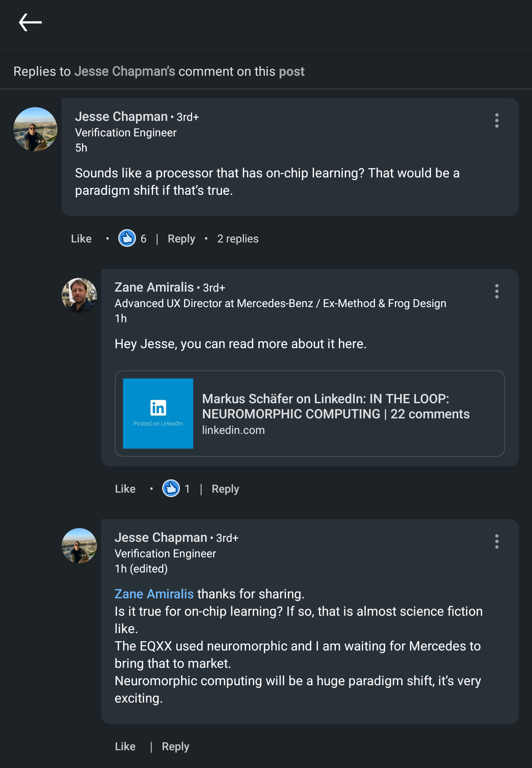Open Jesse Chapman's avatar on top comment
The width and height of the screenshot is (532, 768).
[35, 129]
